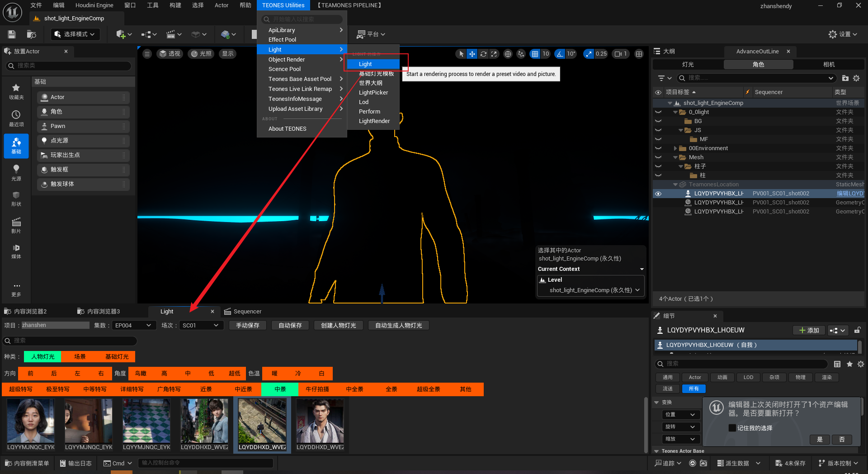Image resolution: width=868 pixels, height=474 pixels.
Task: Switch to the Sequencer tab
Action: (247, 312)
